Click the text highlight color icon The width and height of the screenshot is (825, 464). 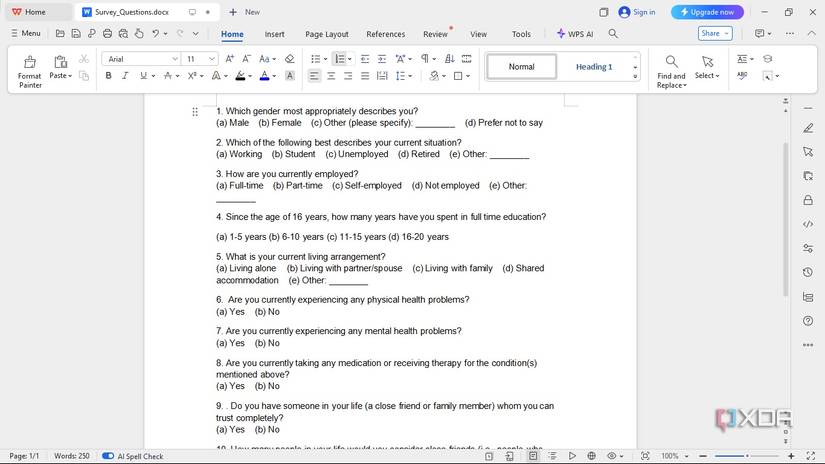pos(240,76)
